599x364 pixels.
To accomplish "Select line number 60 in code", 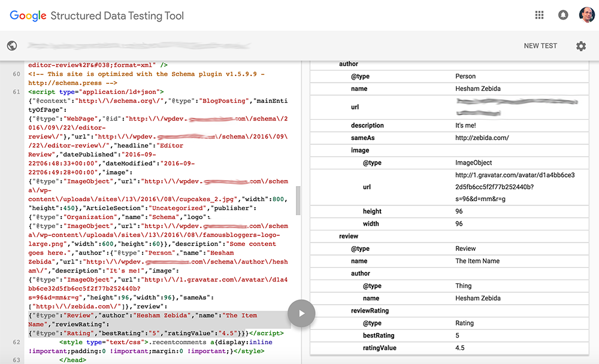I will click(16, 74).
